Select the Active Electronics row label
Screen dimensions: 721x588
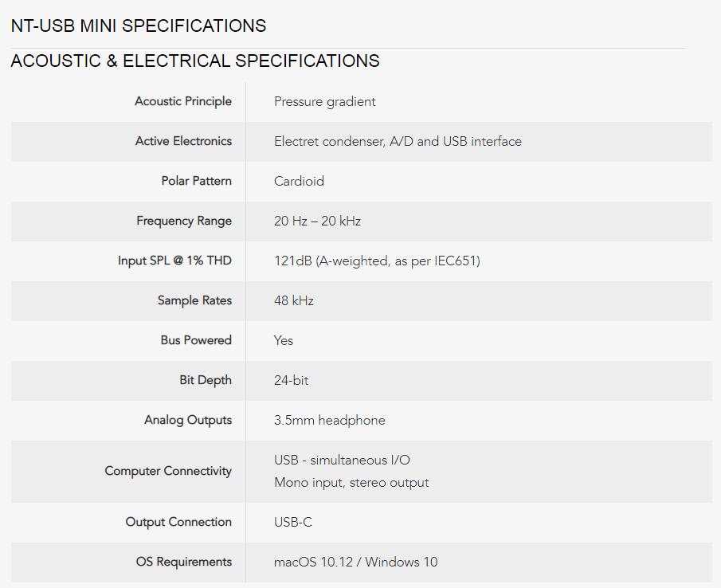point(183,141)
